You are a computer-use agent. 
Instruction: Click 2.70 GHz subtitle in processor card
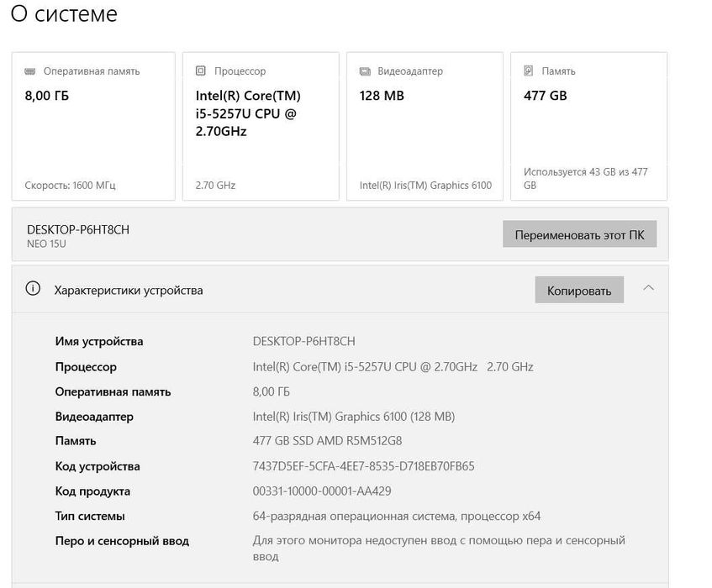215,185
